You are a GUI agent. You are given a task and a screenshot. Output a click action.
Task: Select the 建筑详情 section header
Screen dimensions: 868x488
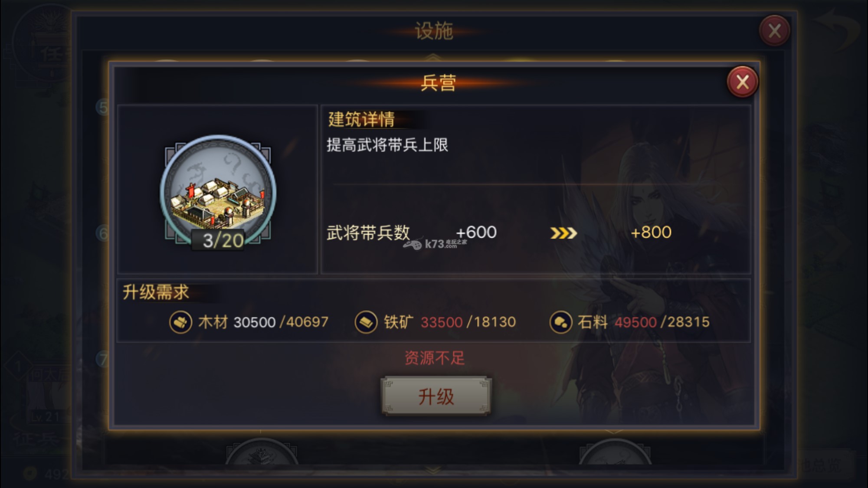[x=361, y=119]
